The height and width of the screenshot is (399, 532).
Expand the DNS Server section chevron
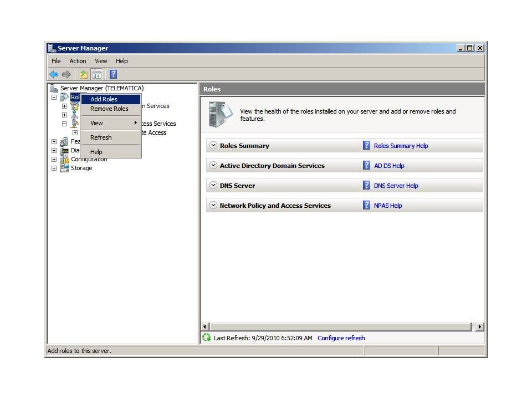pos(213,186)
